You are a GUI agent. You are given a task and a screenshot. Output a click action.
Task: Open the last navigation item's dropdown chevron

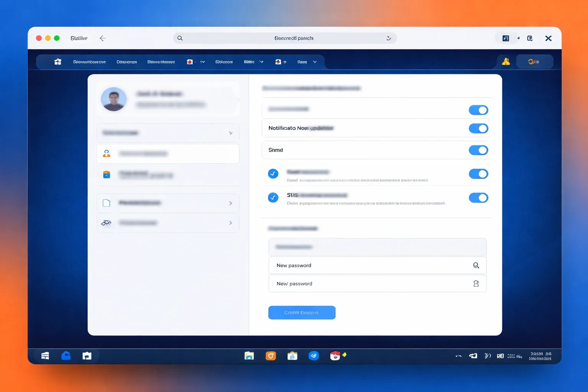pos(315,62)
